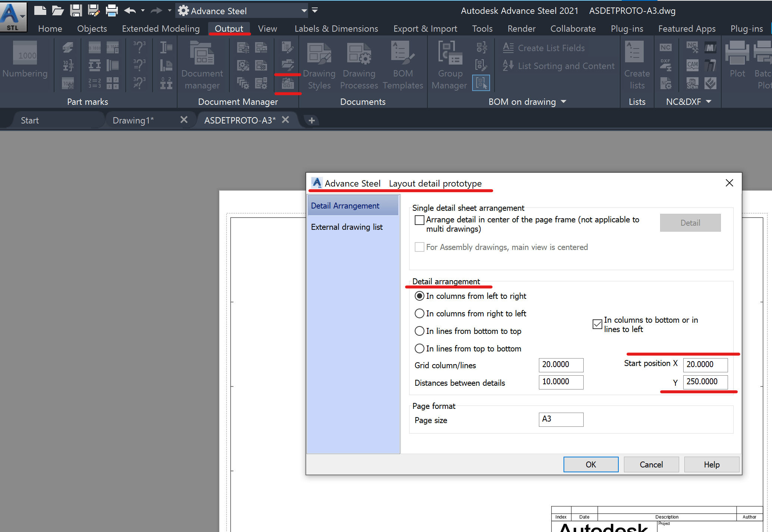Switch to the Labels & Dimensions tab
The width and height of the screenshot is (772, 532).
[336, 29]
